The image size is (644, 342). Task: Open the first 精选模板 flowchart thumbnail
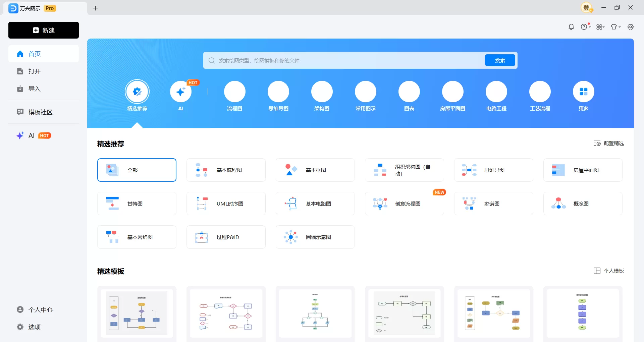[136, 313]
